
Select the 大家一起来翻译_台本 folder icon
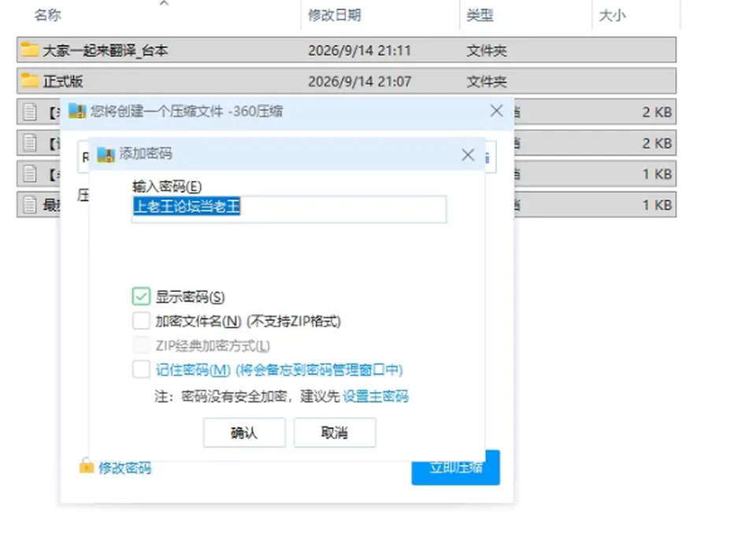pyautogui.click(x=29, y=50)
